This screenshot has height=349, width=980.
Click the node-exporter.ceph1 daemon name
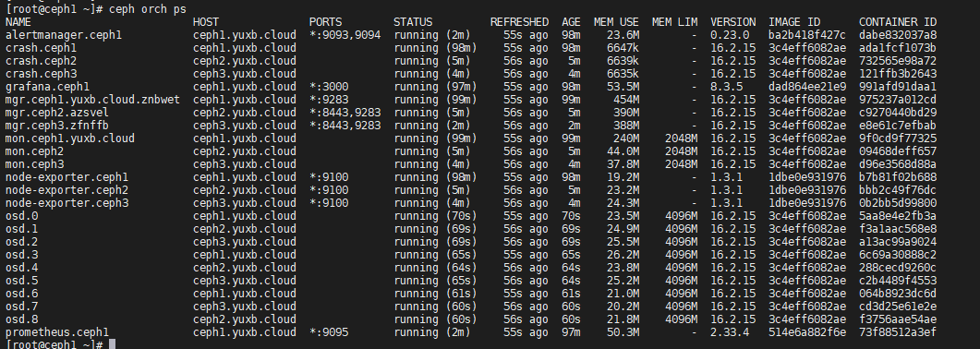coord(67,176)
